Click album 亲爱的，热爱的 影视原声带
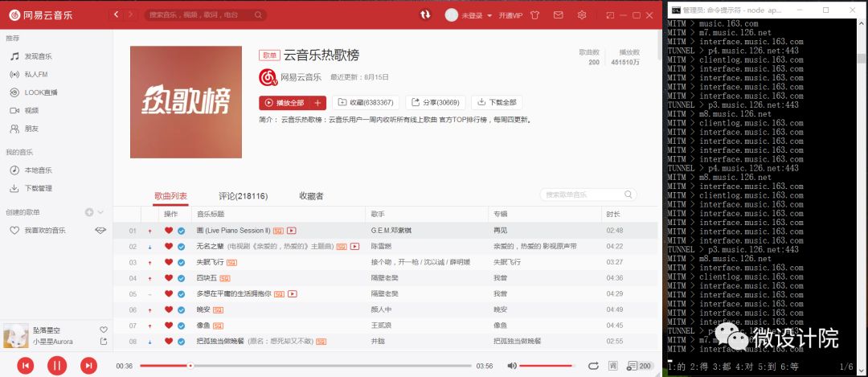 [534, 246]
